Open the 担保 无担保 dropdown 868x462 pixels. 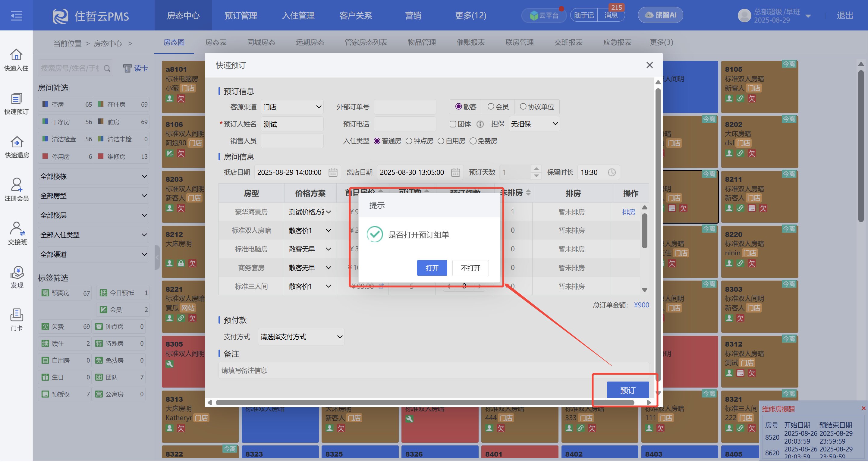pos(534,124)
